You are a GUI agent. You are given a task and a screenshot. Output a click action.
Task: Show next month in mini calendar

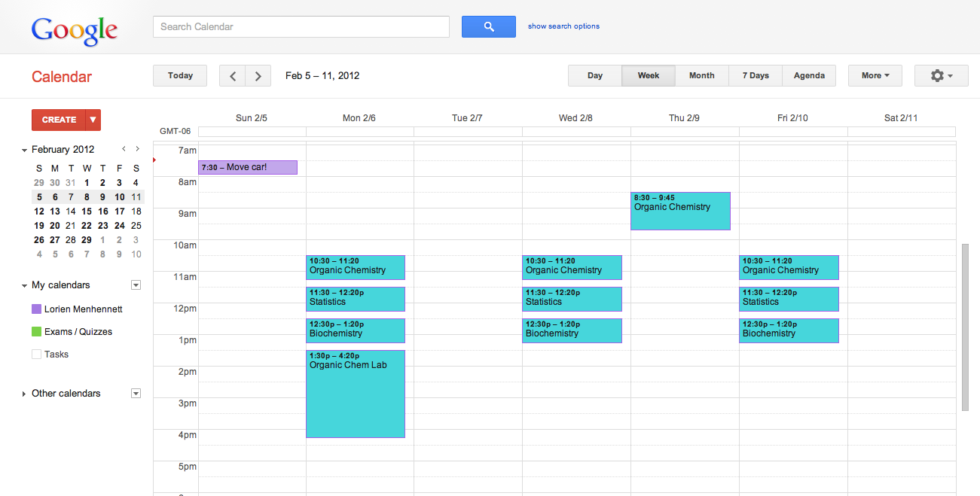(x=137, y=149)
